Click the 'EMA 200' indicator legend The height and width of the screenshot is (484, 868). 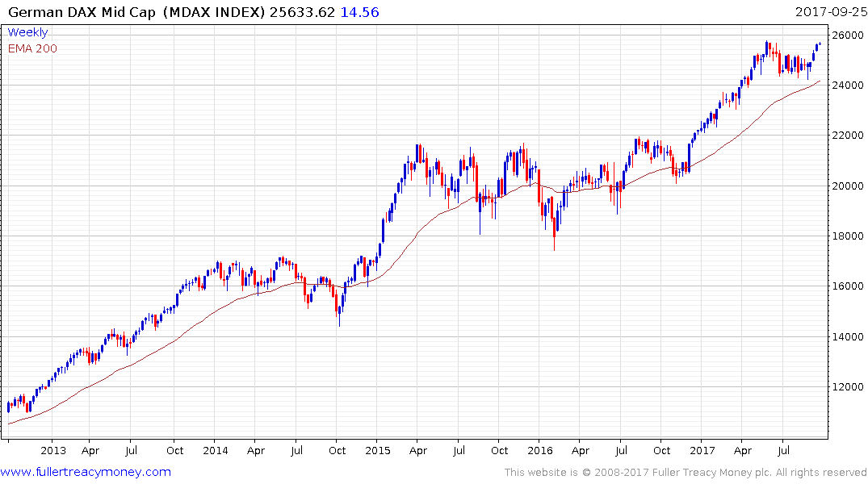32,48
